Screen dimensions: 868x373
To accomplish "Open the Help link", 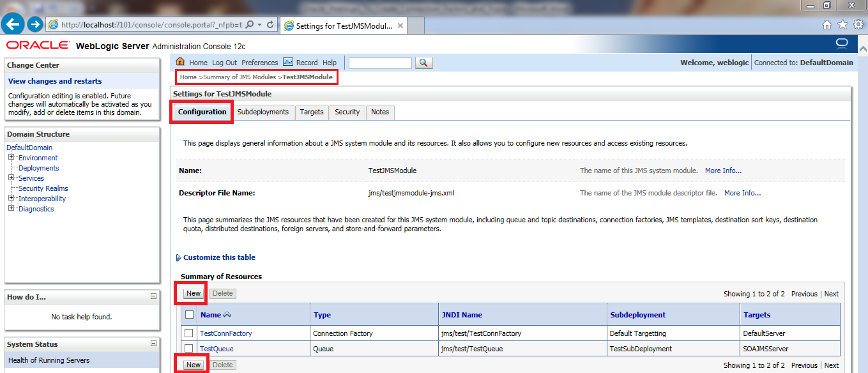I will tap(330, 63).
